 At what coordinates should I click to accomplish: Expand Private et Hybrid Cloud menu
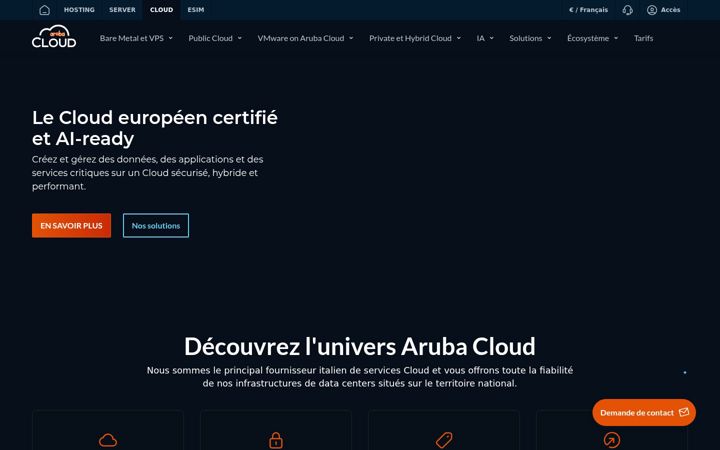click(415, 38)
